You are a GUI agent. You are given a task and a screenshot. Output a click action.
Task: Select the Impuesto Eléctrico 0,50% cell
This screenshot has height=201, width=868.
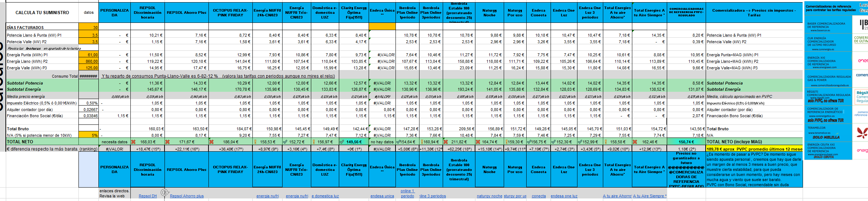click(x=89, y=103)
